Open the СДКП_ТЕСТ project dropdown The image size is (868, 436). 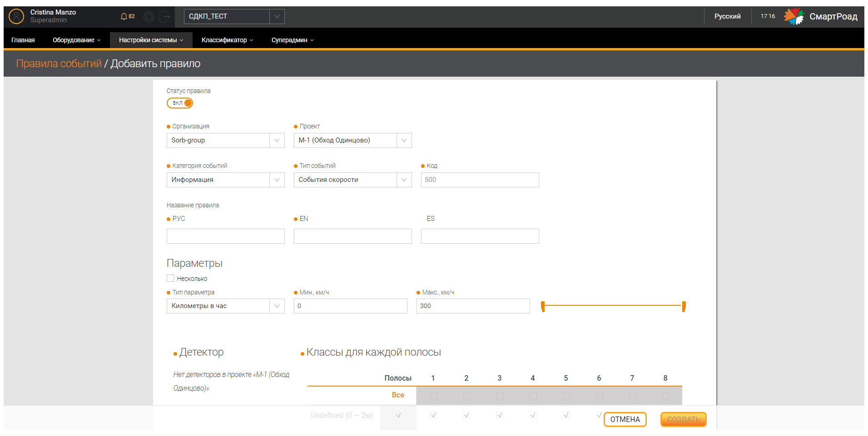pyautogui.click(x=234, y=16)
